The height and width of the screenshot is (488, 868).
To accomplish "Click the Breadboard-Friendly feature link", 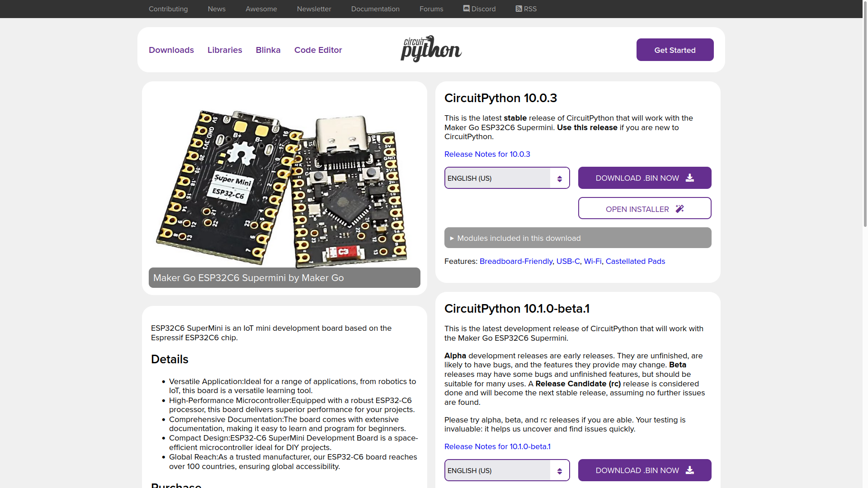I will tap(516, 261).
